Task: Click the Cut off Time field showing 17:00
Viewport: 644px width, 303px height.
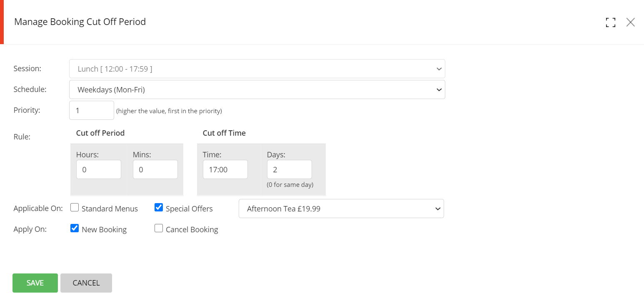Action: point(225,169)
